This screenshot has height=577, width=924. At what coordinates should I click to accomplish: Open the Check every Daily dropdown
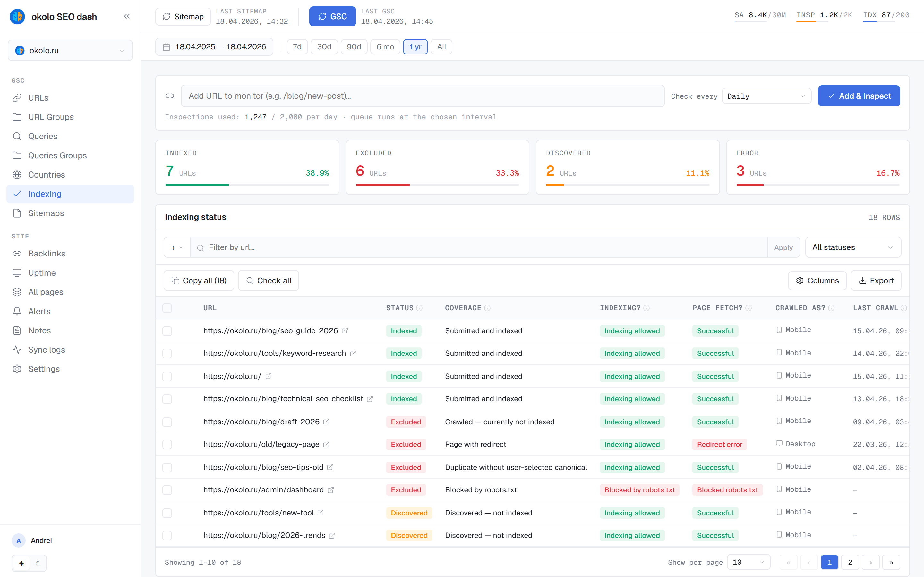pos(766,96)
